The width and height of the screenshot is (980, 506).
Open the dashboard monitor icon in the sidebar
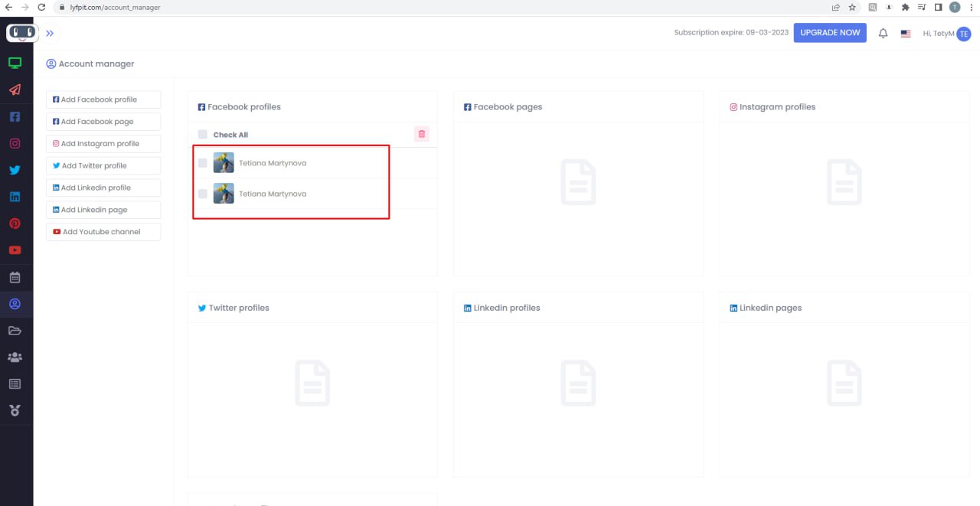click(x=15, y=63)
